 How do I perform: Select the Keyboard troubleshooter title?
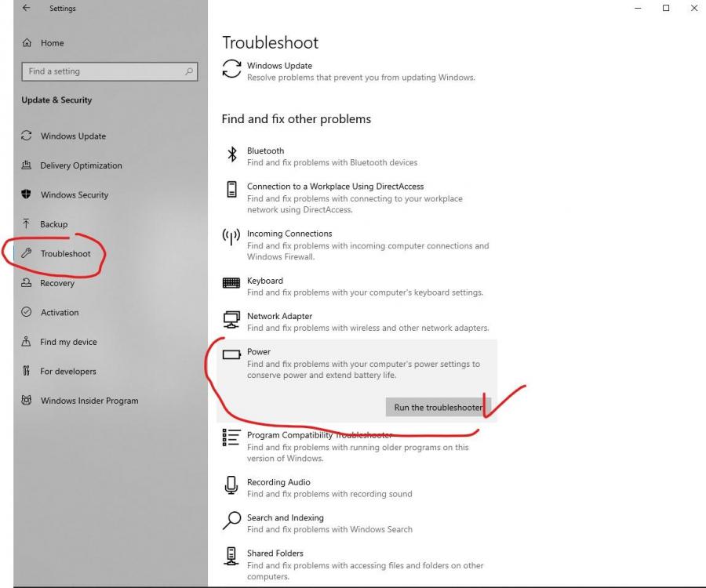tap(265, 281)
